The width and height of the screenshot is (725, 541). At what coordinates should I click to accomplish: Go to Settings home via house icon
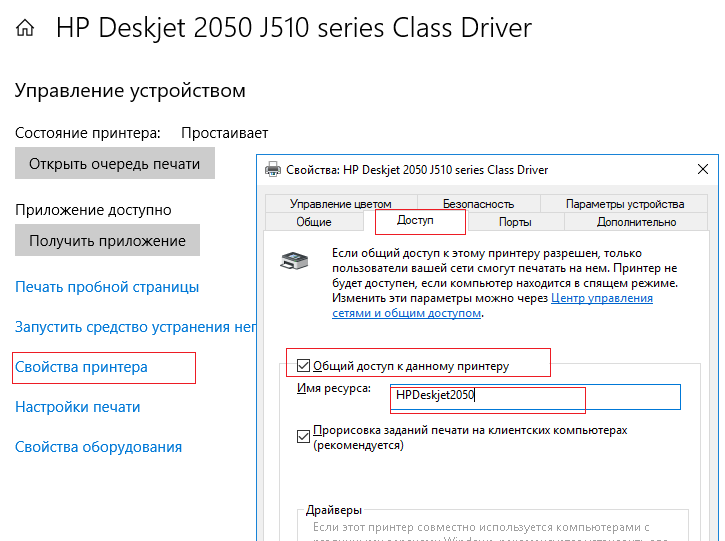coord(25,28)
